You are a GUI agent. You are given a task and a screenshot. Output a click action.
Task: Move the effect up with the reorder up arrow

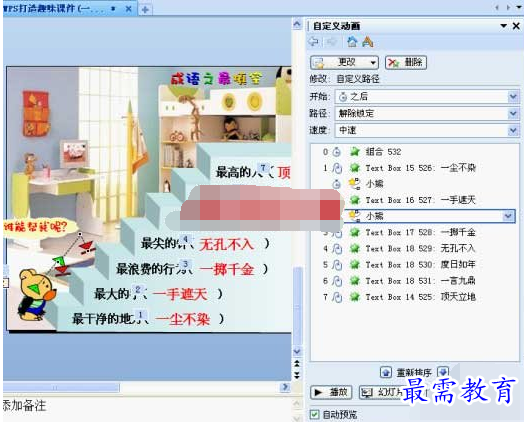click(x=386, y=372)
